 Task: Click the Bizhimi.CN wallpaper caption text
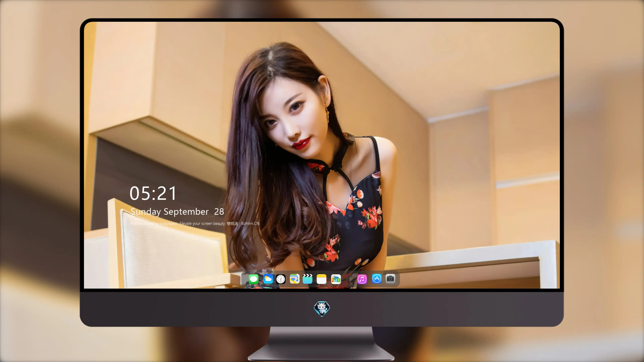click(x=195, y=223)
